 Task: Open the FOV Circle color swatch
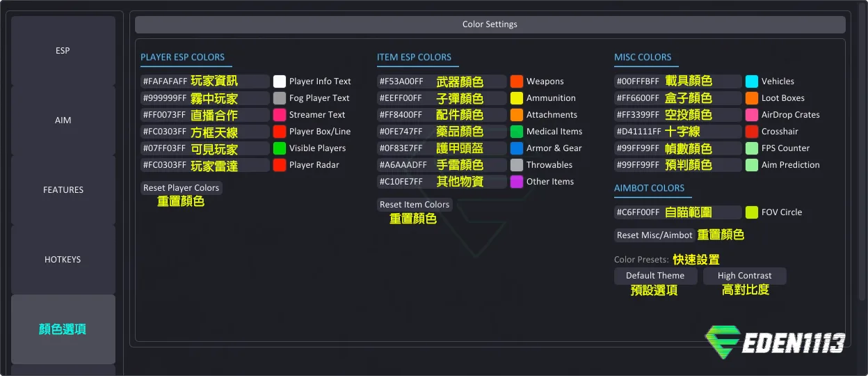[x=752, y=212]
